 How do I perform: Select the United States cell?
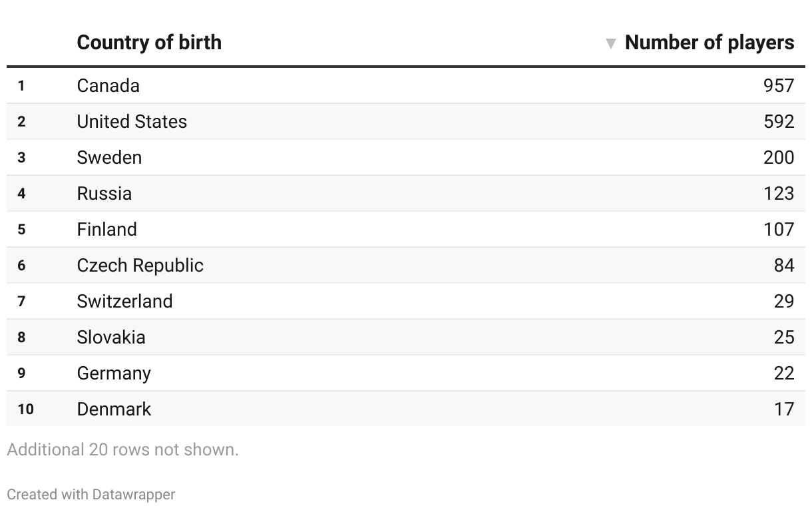click(132, 121)
